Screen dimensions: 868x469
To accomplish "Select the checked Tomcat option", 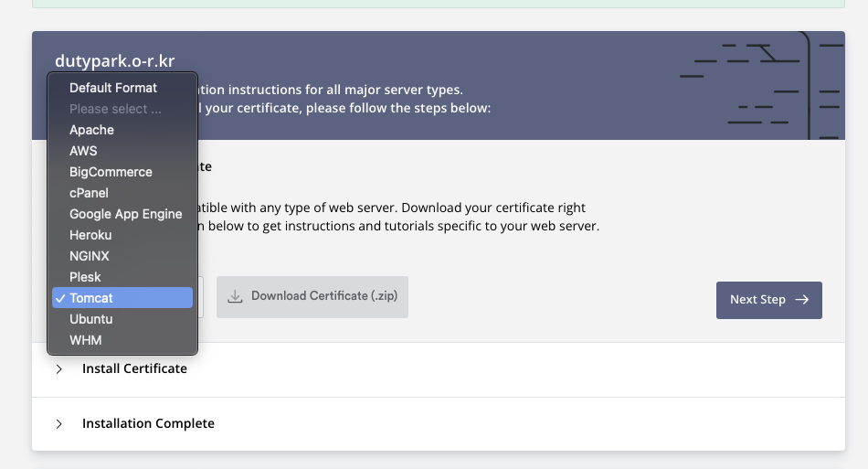I will (x=122, y=298).
